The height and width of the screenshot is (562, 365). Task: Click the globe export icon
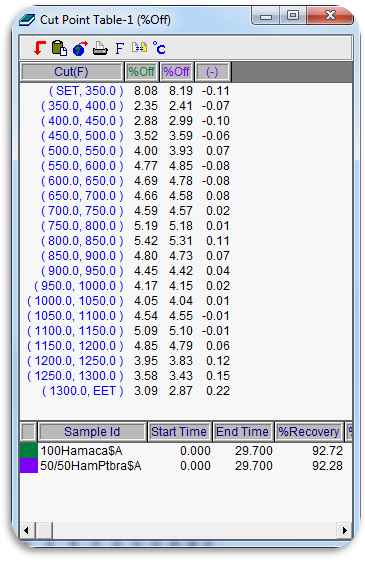(80, 48)
